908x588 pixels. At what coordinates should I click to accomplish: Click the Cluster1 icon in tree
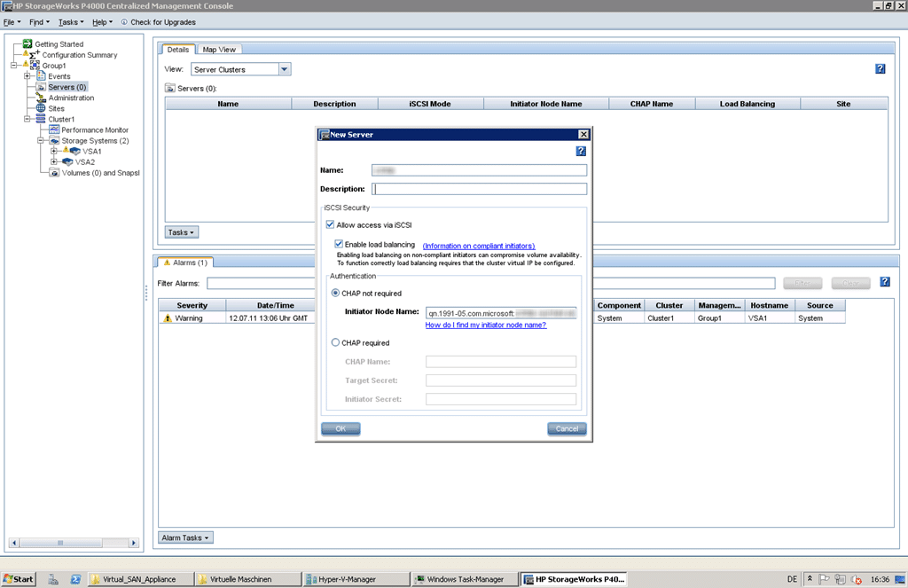point(41,119)
